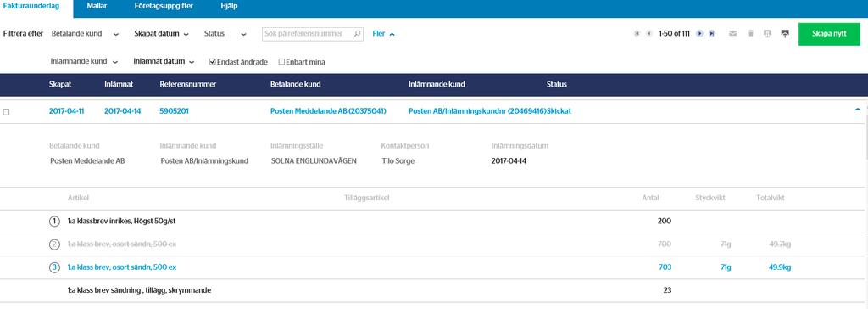Open the Inlämnande kund filter dropdown

pyautogui.click(x=85, y=62)
